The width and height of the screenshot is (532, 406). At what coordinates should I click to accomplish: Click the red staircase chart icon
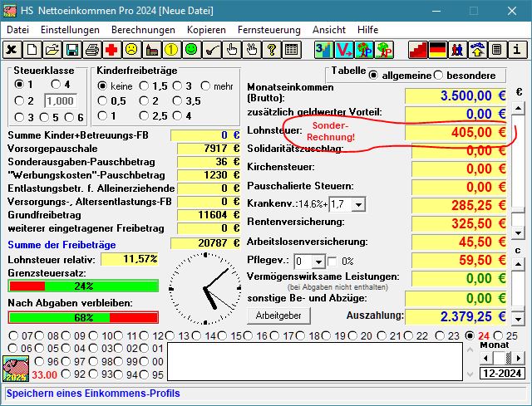click(x=417, y=50)
